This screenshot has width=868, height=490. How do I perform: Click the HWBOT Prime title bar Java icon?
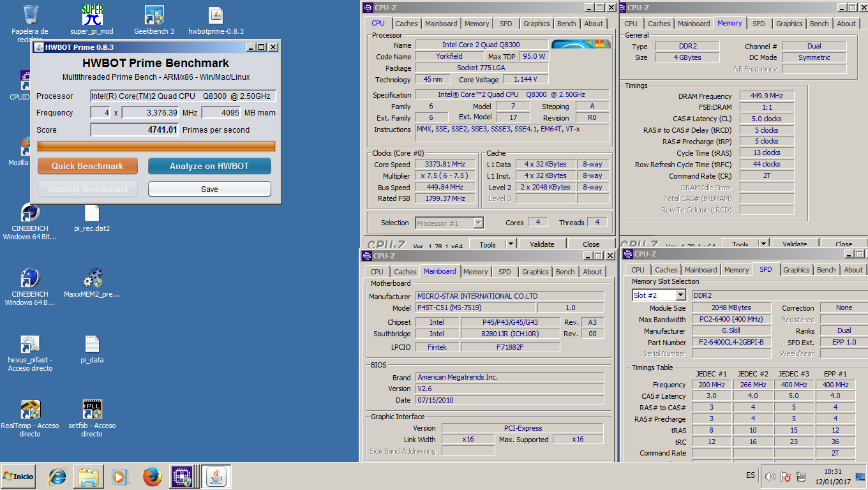click(x=39, y=47)
